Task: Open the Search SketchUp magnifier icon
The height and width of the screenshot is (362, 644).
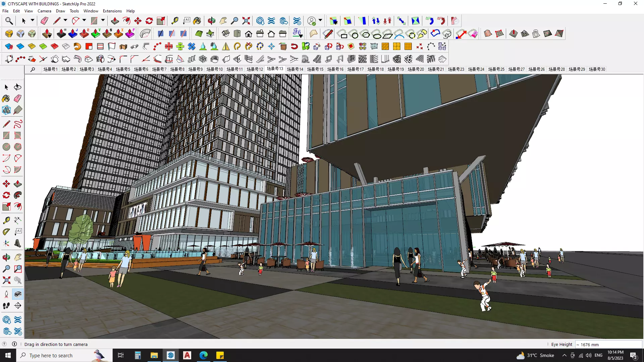Action: coord(9,21)
